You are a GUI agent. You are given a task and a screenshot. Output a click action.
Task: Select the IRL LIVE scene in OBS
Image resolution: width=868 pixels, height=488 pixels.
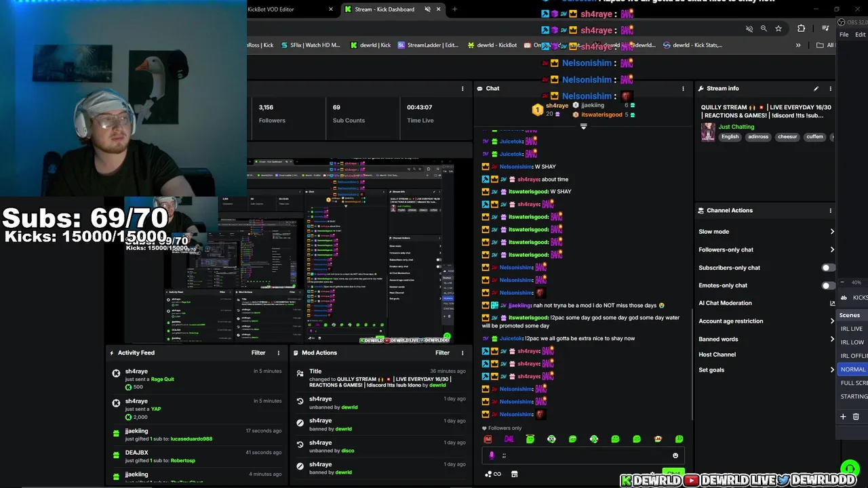click(x=852, y=329)
